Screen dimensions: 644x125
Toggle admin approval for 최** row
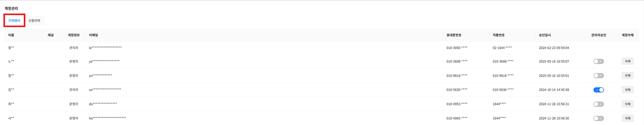598,104
